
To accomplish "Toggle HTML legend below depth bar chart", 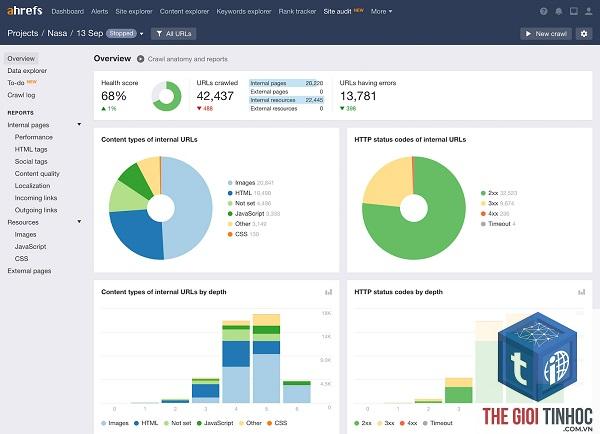I will [146, 423].
